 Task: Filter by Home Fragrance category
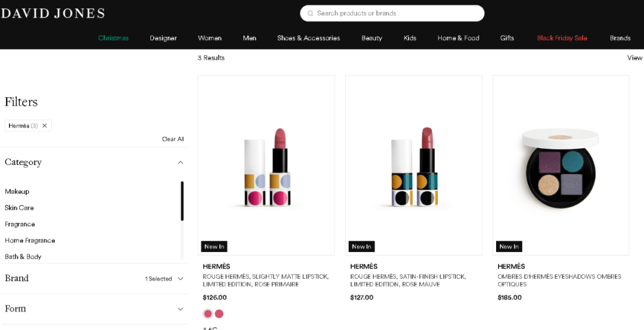pyautogui.click(x=30, y=241)
